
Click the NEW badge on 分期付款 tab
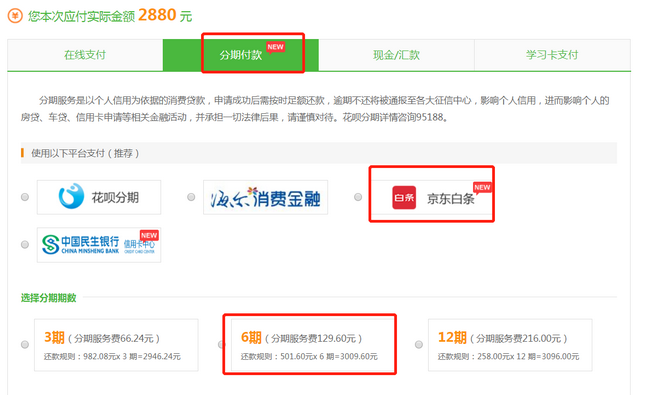pos(275,47)
